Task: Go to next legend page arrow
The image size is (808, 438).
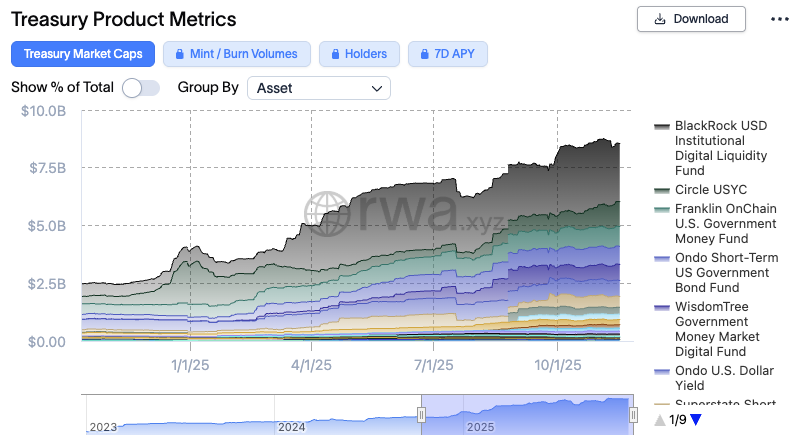Action: [x=696, y=420]
